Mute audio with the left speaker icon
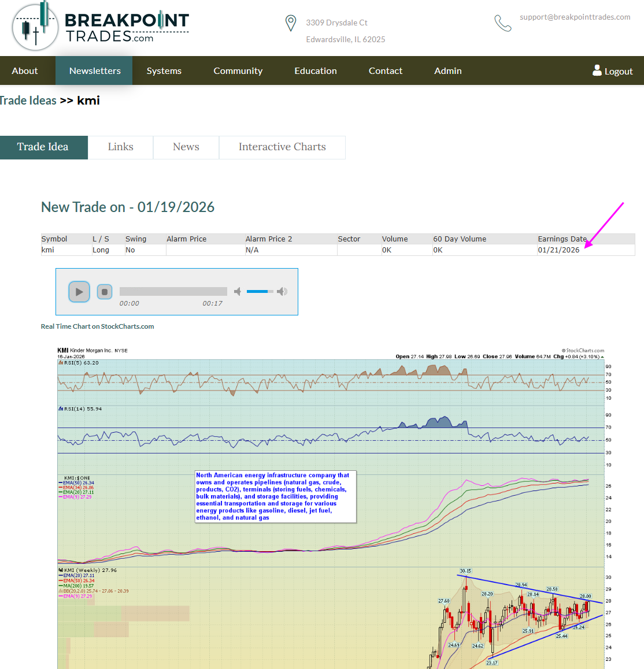The width and height of the screenshot is (644, 669). coord(237,292)
